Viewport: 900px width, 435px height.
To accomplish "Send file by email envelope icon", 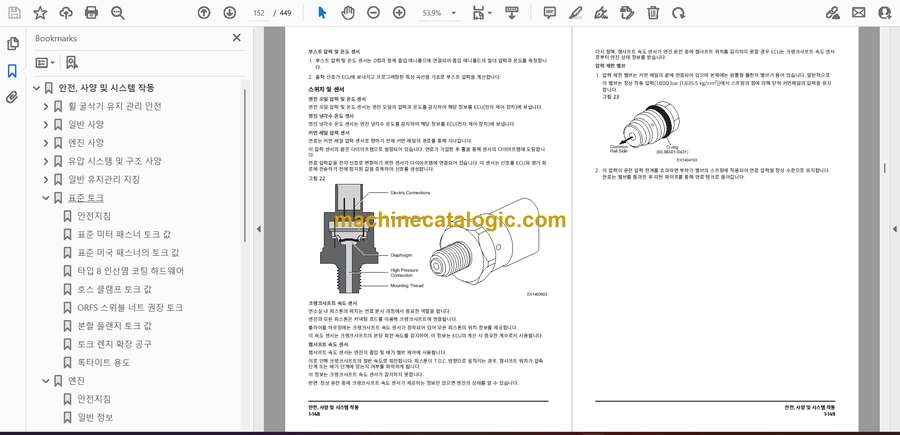I will pyautogui.click(x=859, y=13).
